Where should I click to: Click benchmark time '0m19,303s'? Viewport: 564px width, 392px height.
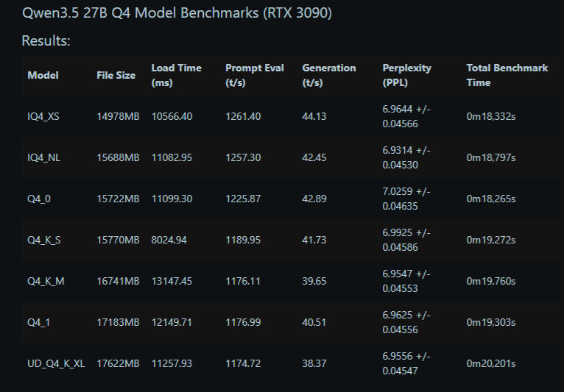pos(490,322)
